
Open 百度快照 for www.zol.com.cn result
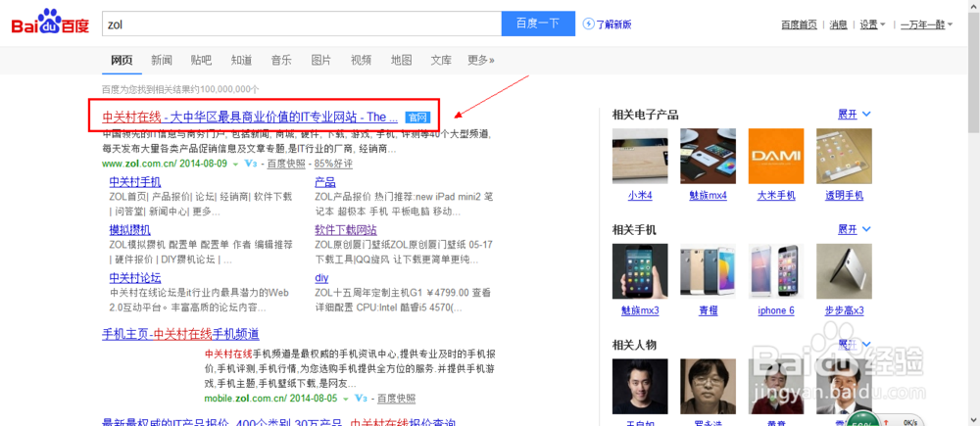pos(286,164)
